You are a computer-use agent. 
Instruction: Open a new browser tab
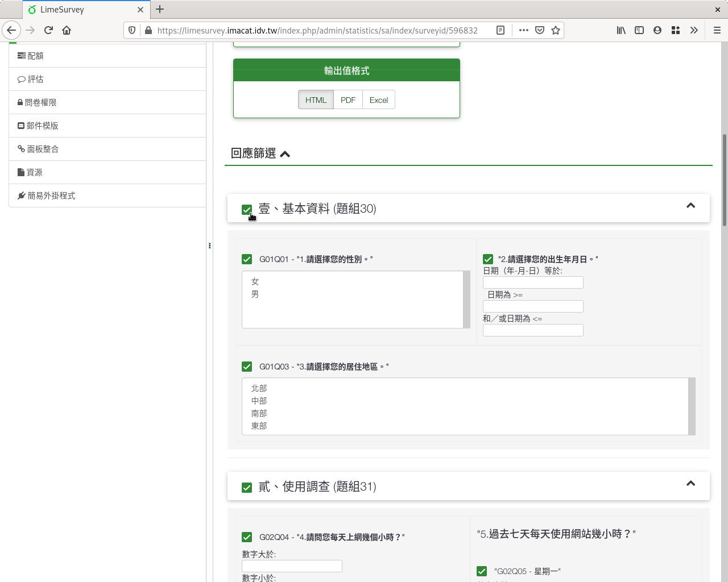[160, 9]
